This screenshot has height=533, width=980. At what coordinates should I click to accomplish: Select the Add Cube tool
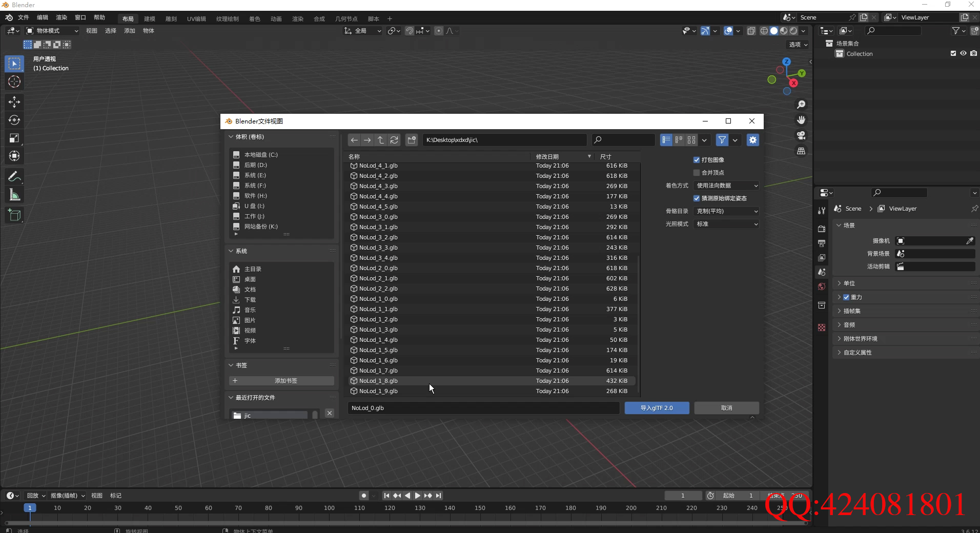pos(14,215)
